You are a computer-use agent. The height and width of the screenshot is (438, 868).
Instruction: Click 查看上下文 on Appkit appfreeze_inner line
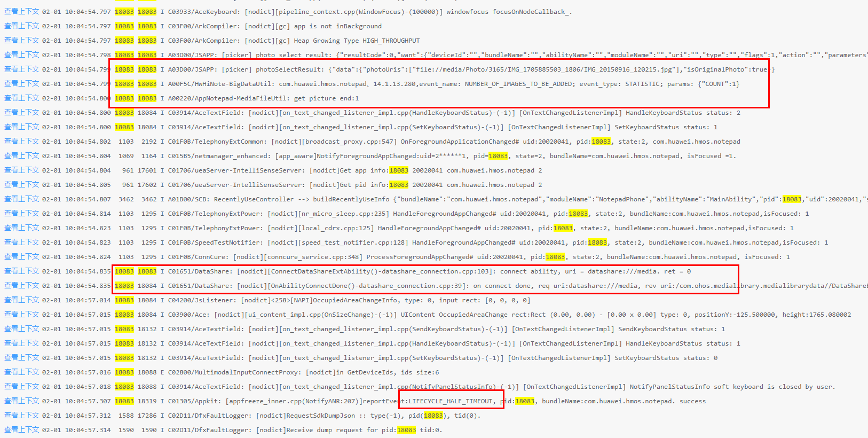coord(21,401)
